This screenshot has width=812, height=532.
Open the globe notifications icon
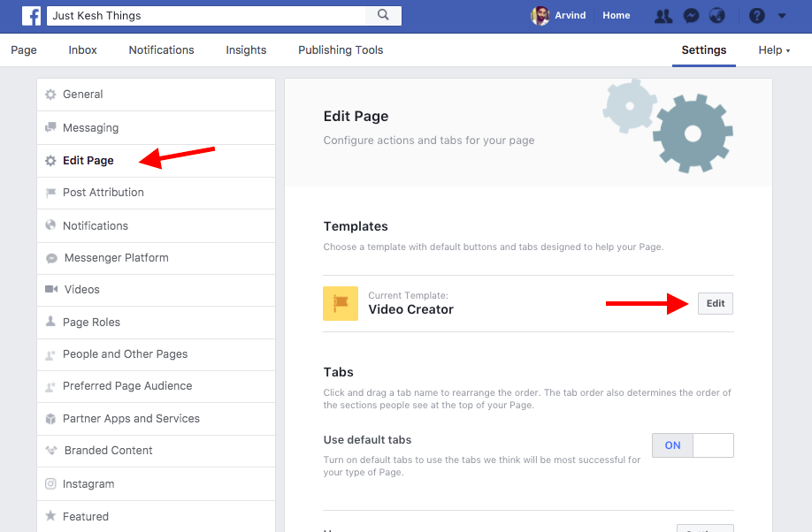pyautogui.click(x=717, y=16)
